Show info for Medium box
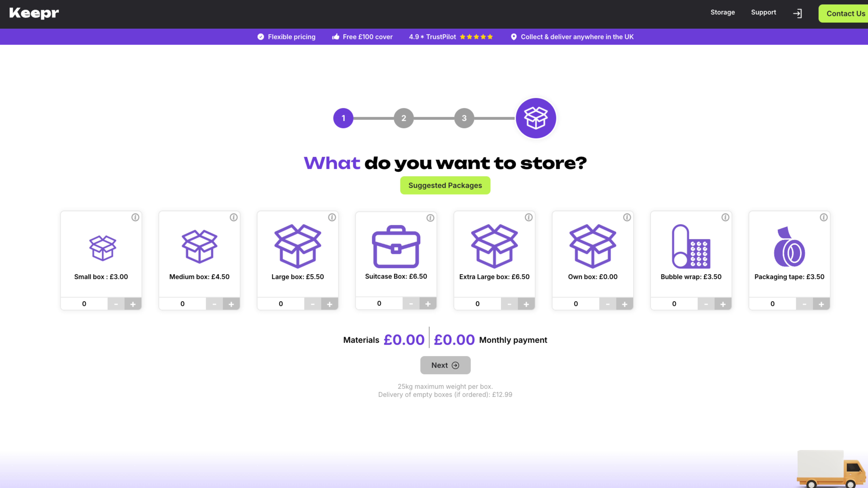This screenshot has width=868, height=488. point(233,217)
